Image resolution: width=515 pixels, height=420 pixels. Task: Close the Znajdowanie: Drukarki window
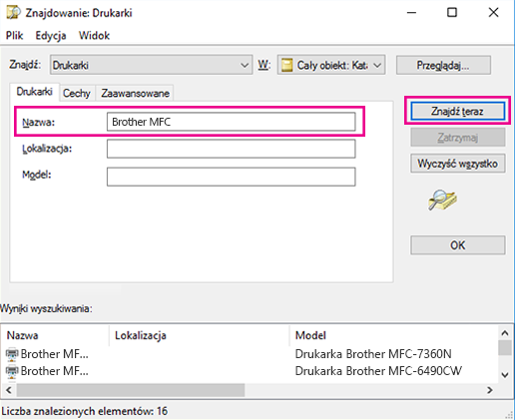point(493,13)
